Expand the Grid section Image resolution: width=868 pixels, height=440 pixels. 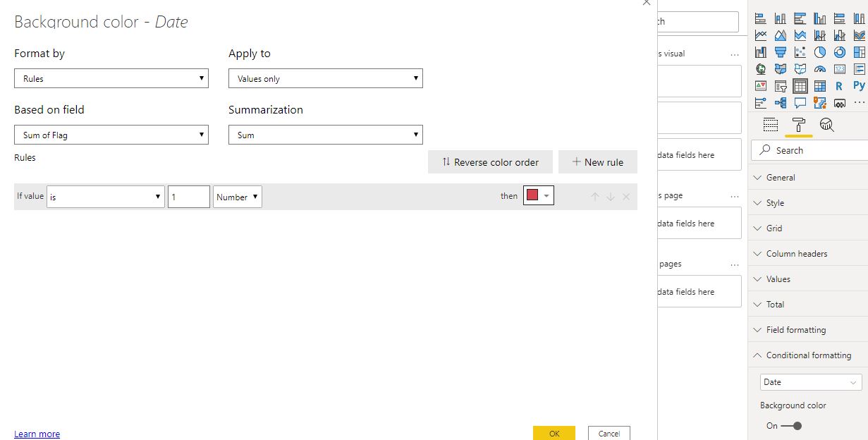tap(807, 228)
